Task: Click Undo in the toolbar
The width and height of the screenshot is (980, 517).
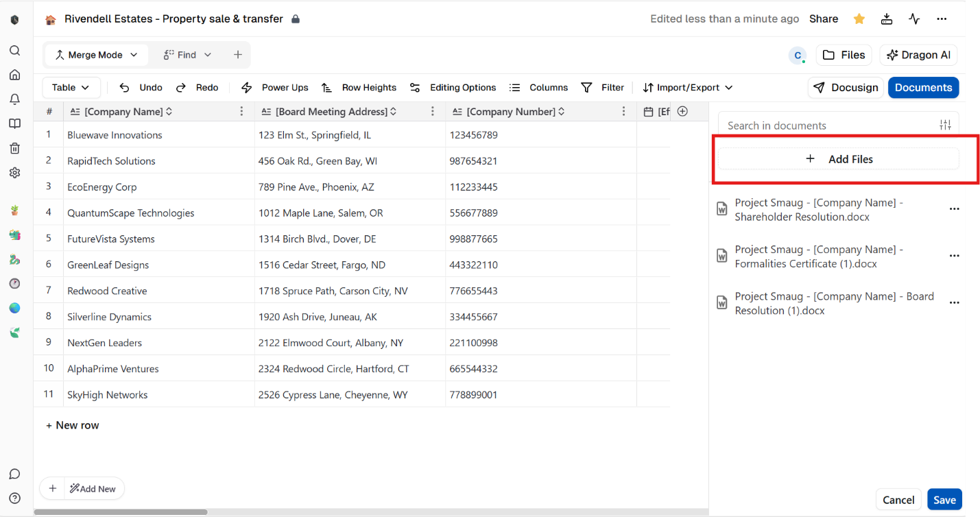Action: click(x=141, y=88)
